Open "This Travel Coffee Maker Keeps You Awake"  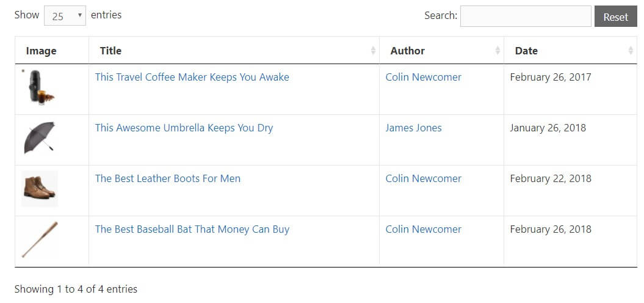point(192,78)
